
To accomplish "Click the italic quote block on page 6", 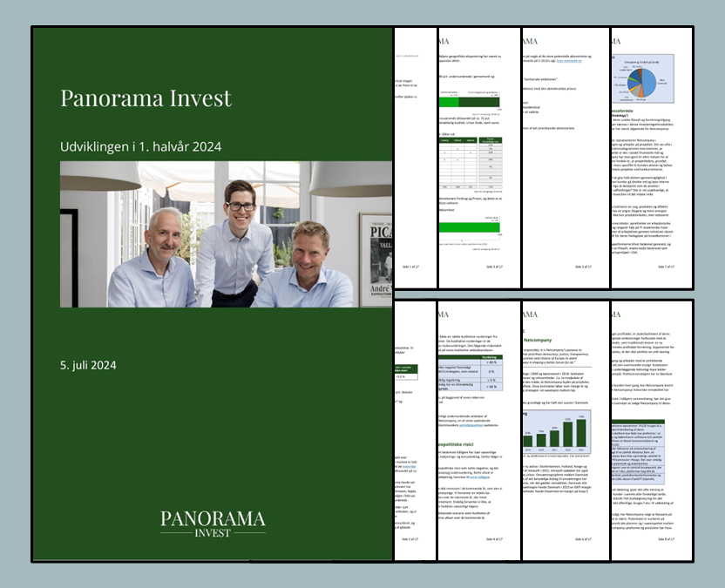I will tap(557, 356).
